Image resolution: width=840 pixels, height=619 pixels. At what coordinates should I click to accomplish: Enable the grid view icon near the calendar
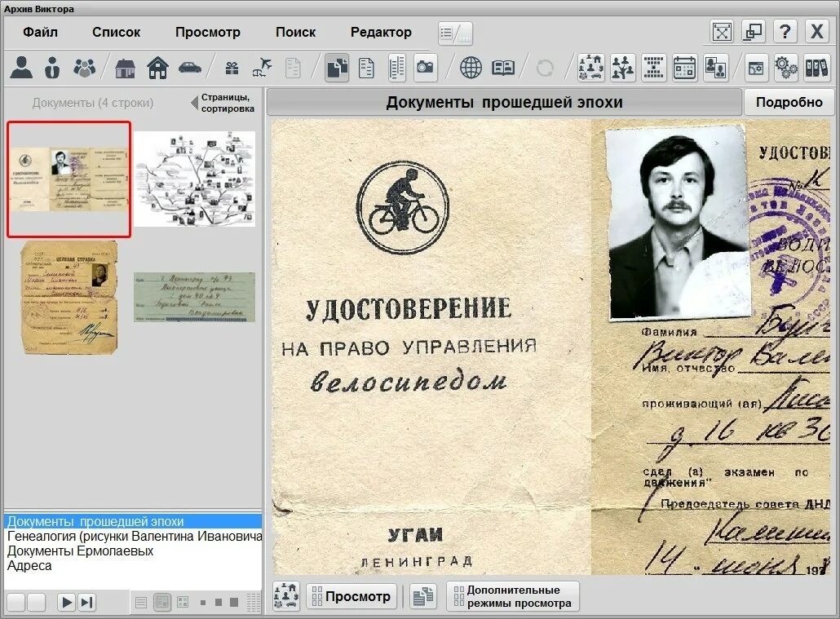[652, 68]
